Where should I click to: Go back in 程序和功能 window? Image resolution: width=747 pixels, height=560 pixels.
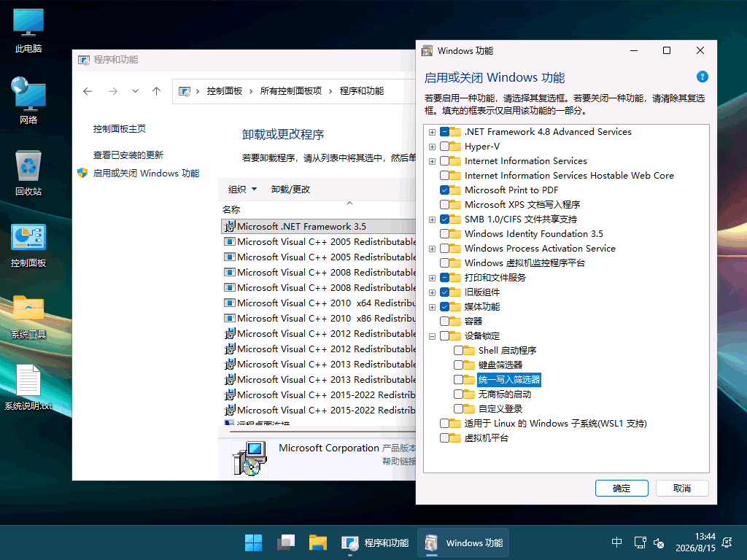88,91
